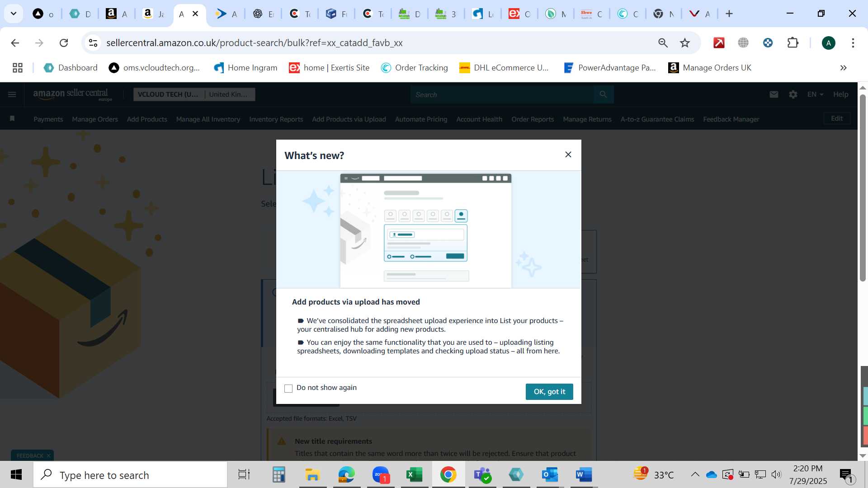868x488 pixels.
Task: Open the Manage All Inventory menu item
Action: (x=208, y=119)
